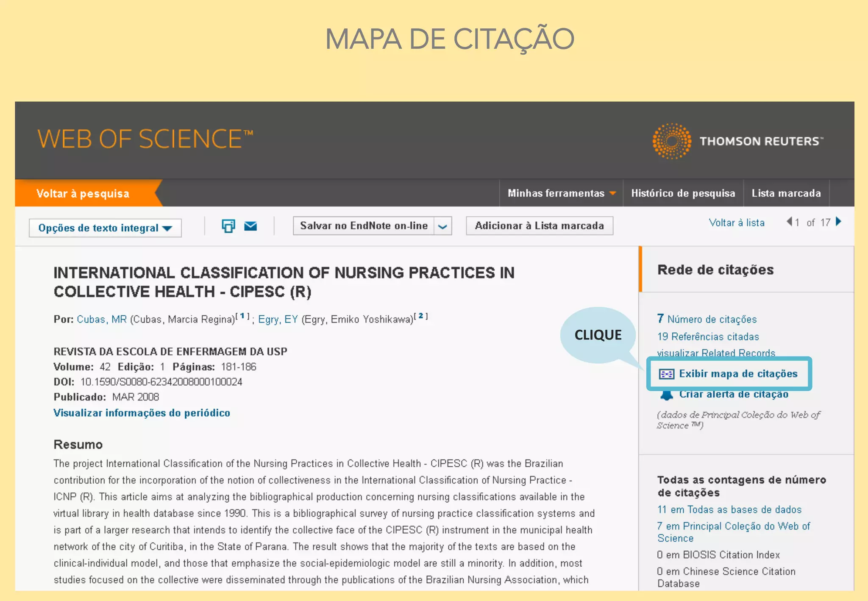Click the email envelope icon

250,226
